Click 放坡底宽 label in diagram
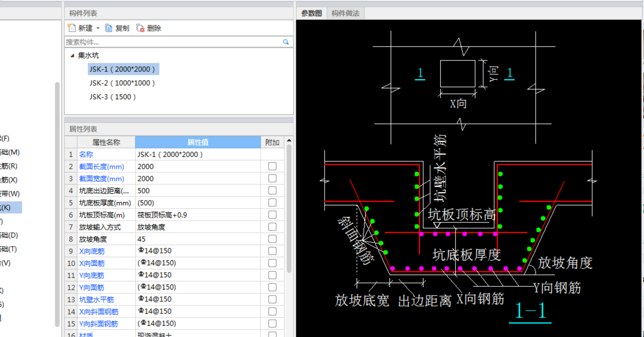This screenshot has height=337, width=644. click(x=362, y=300)
